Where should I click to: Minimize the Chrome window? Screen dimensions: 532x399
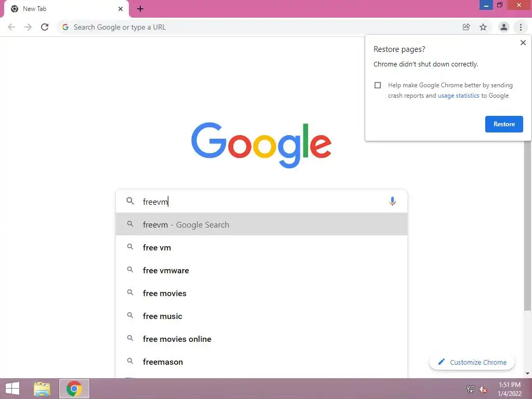[486, 5]
